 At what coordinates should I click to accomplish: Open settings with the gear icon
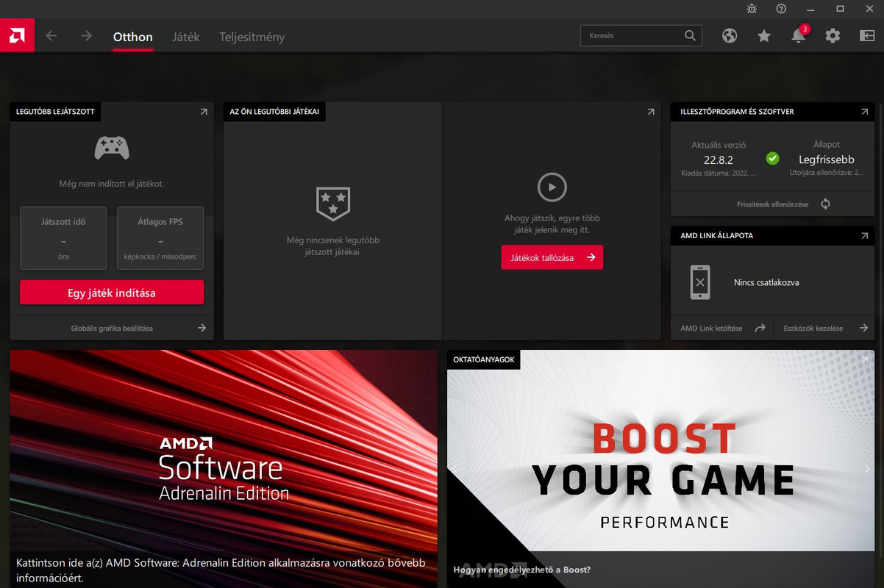tap(833, 35)
